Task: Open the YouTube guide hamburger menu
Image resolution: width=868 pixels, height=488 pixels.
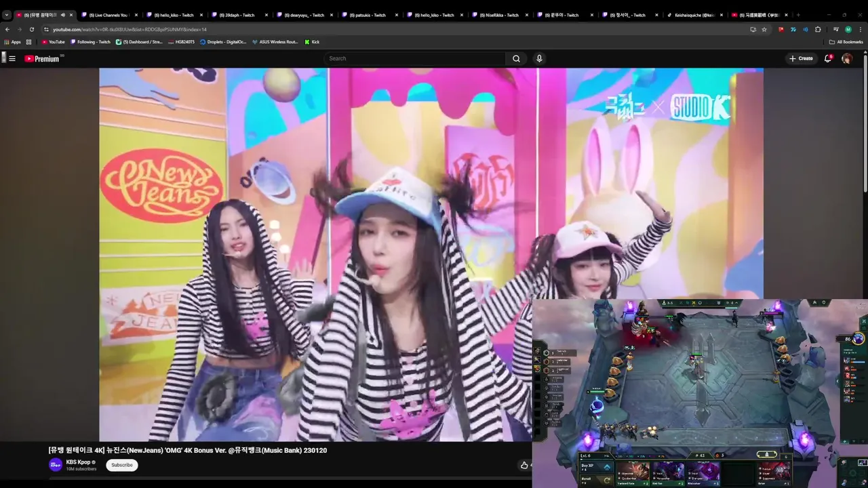Action: [x=12, y=59]
